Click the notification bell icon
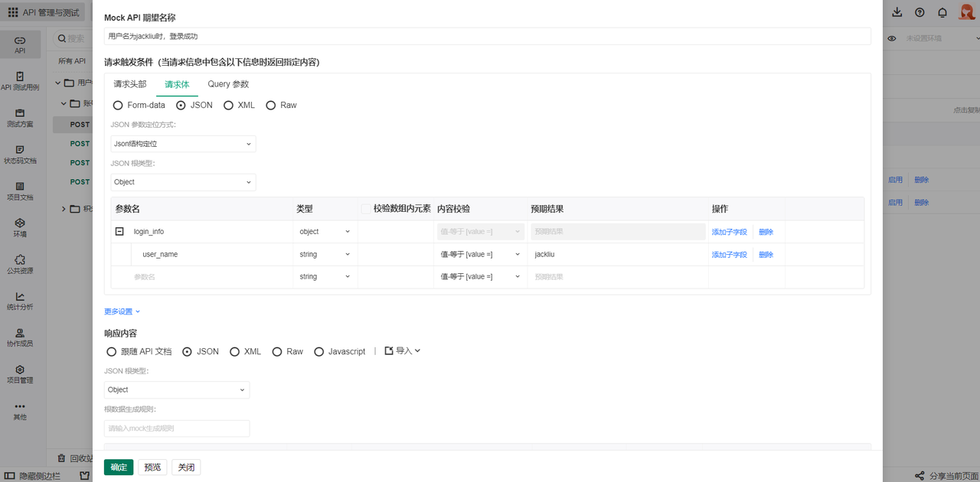 [x=942, y=12]
